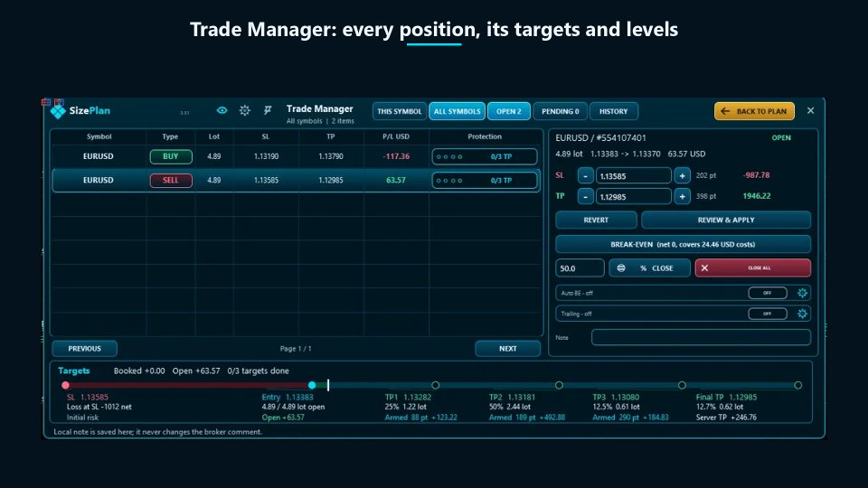Click the P/L USD column header
Viewport: 868px width, 488px height.
click(x=396, y=136)
